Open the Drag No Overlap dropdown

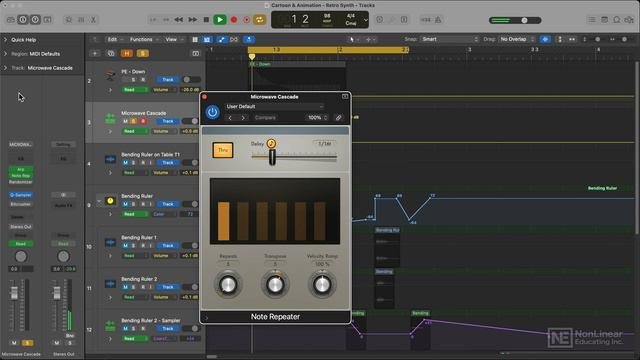(517, 39)
